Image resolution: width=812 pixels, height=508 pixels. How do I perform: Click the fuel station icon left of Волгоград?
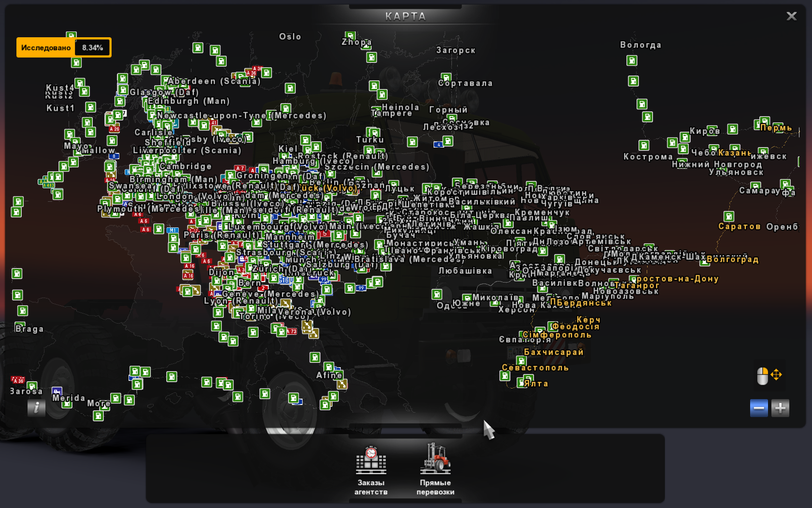(705, 262)
